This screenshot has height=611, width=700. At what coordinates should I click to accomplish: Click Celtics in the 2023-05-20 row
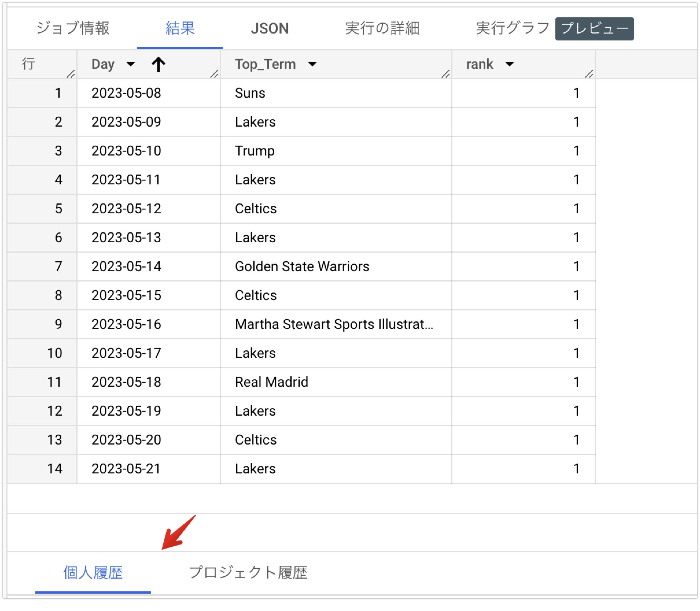point(336,440)
